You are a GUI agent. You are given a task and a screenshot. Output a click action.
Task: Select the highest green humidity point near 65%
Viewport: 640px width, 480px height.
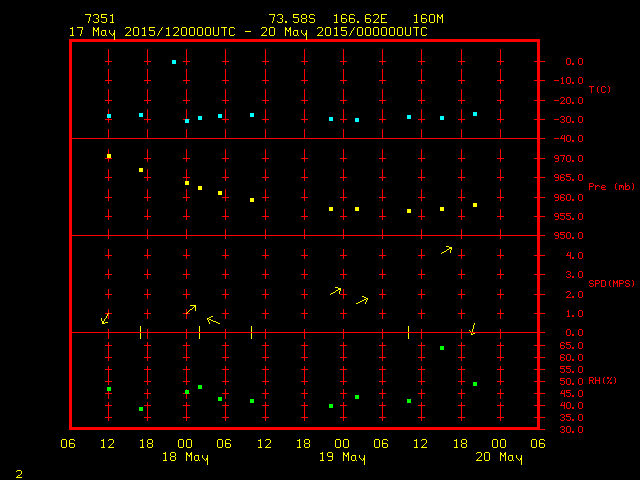point(442,348)
